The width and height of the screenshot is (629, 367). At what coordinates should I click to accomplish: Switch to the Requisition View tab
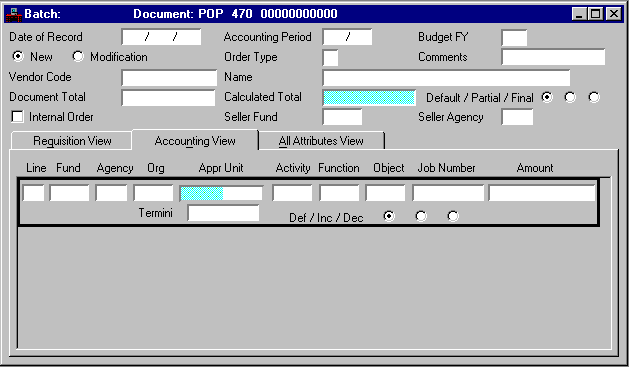72,141
